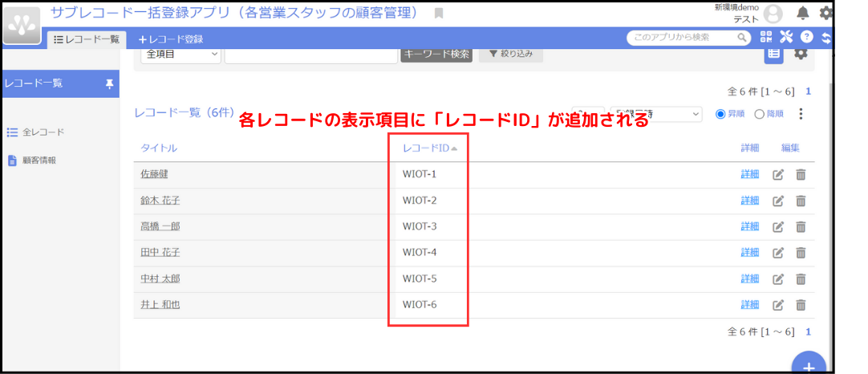868x374 pixels.
Task: Open the 鈴木 花子 title link
Action: [160, 200]
